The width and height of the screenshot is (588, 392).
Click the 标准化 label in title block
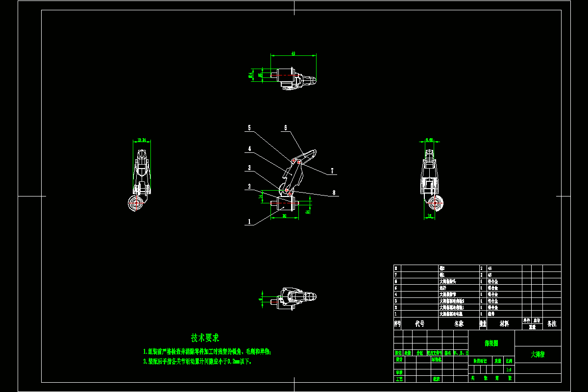pyautogui.click(x=436, y=360)
